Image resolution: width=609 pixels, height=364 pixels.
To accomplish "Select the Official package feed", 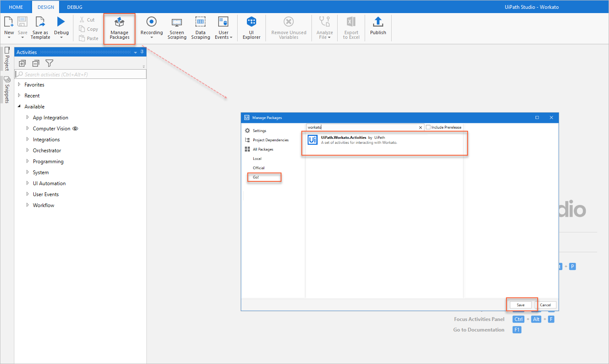I will click(259, 168).
